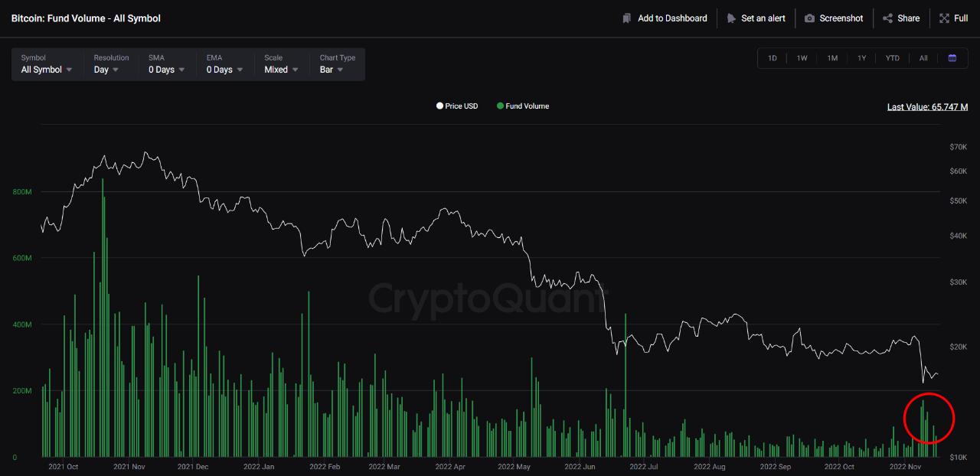Hide the Fund Volume series marker
980x476 pixels.
(501, 106)
